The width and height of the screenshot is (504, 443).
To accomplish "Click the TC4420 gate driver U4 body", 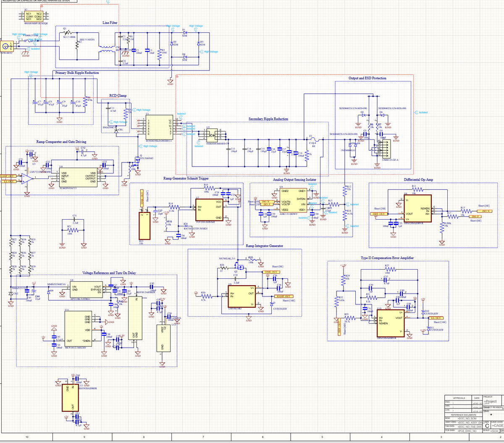I will pos(79,178).
